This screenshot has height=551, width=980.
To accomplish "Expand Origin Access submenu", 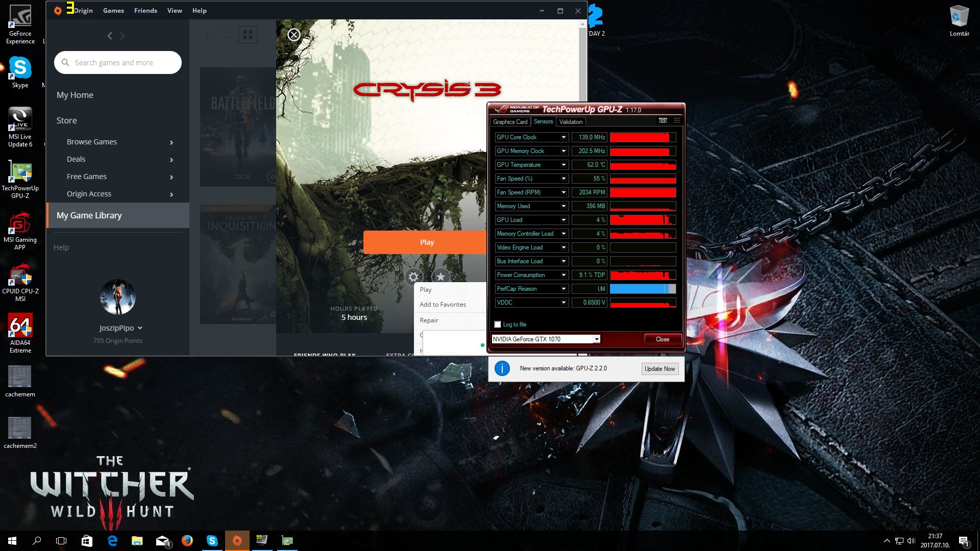I will pyautogui.click(x=171, y=194).
